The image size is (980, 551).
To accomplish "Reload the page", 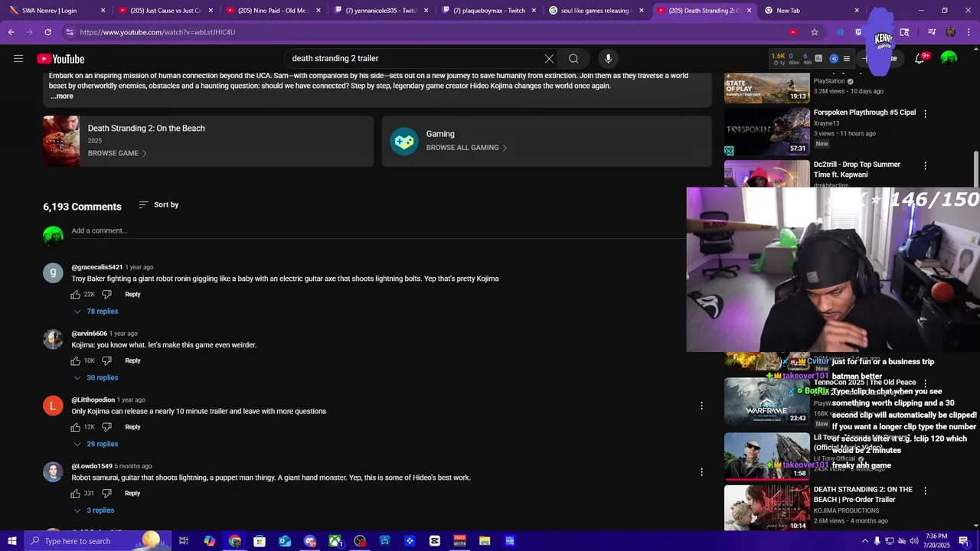I will click(x=47, y=32).
